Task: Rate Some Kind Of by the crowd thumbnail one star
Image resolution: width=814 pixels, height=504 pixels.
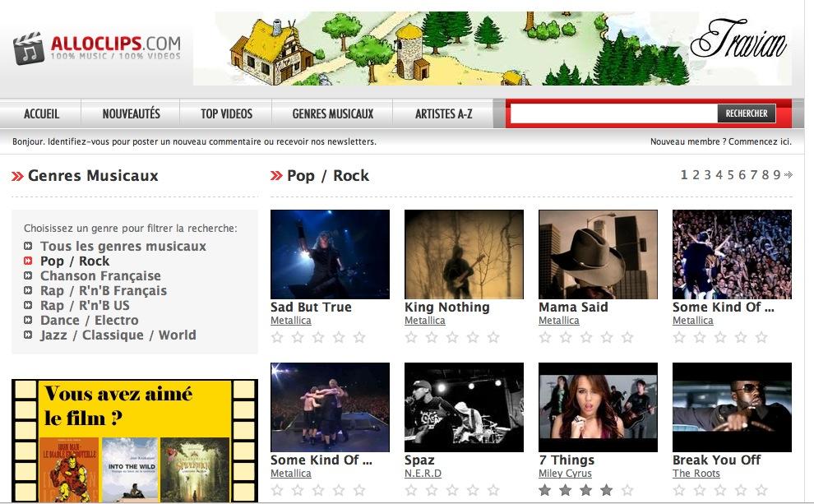Action: click(679, 337)
